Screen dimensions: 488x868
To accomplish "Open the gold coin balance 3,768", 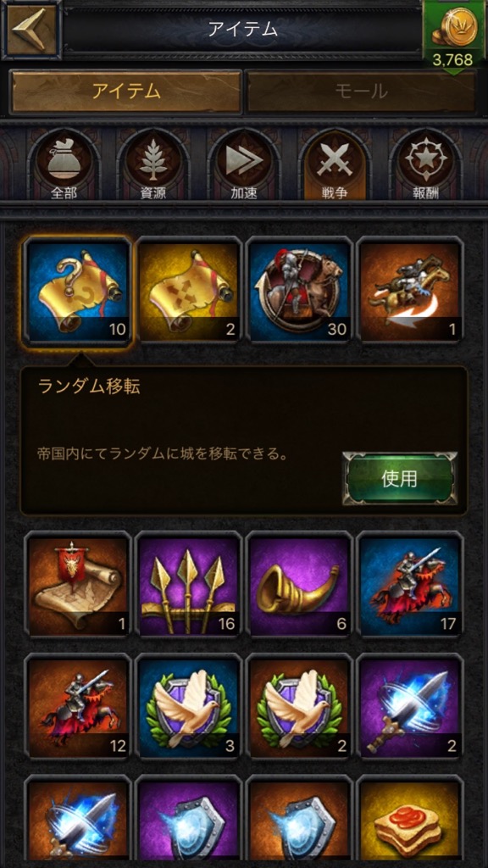I will coord(454,36).
